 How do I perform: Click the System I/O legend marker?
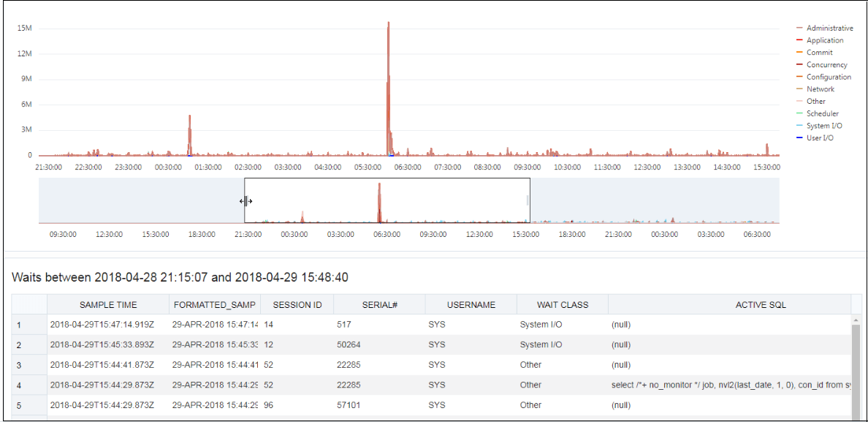click(798, 125)
